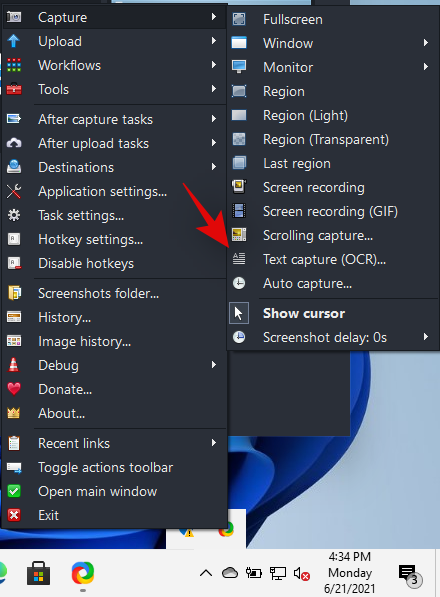Expand the Screenshot delay submenu arrow

(x=426, y=336)
